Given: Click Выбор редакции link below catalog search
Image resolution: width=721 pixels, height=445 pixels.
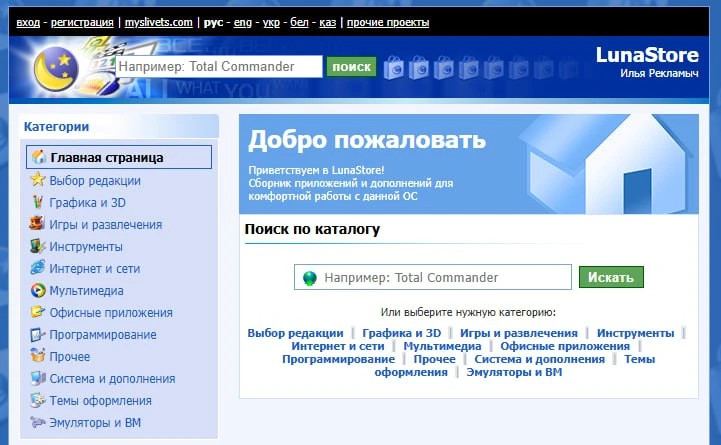Looking at the screenshot, I should [x=295, y=333].
